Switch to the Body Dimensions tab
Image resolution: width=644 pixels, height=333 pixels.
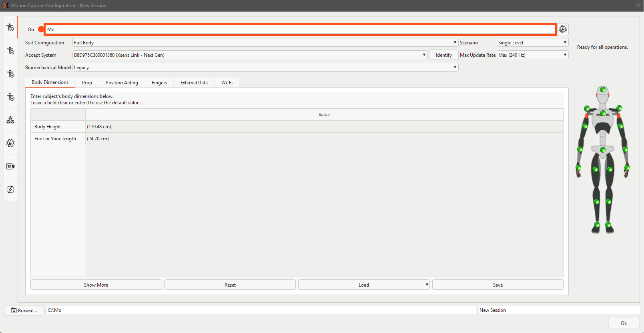[50, 82]
